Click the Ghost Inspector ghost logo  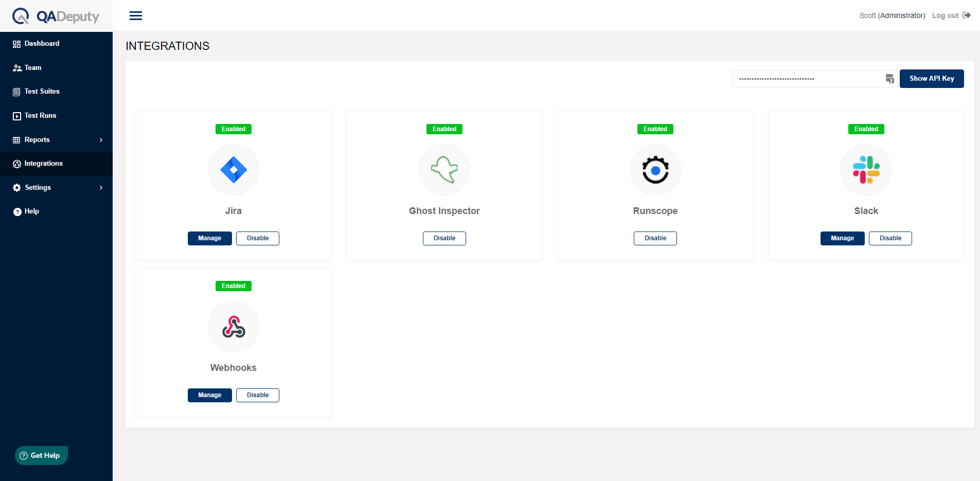(x=444, y=170)
